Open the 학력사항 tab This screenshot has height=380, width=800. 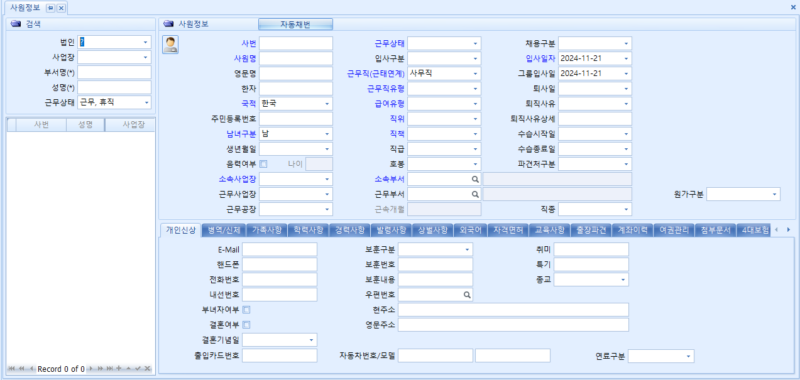pyautogui.click(x=308, y=231)
